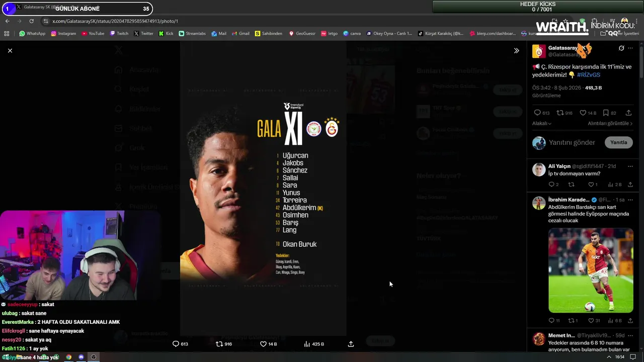Reload the current page

point(31,21)
